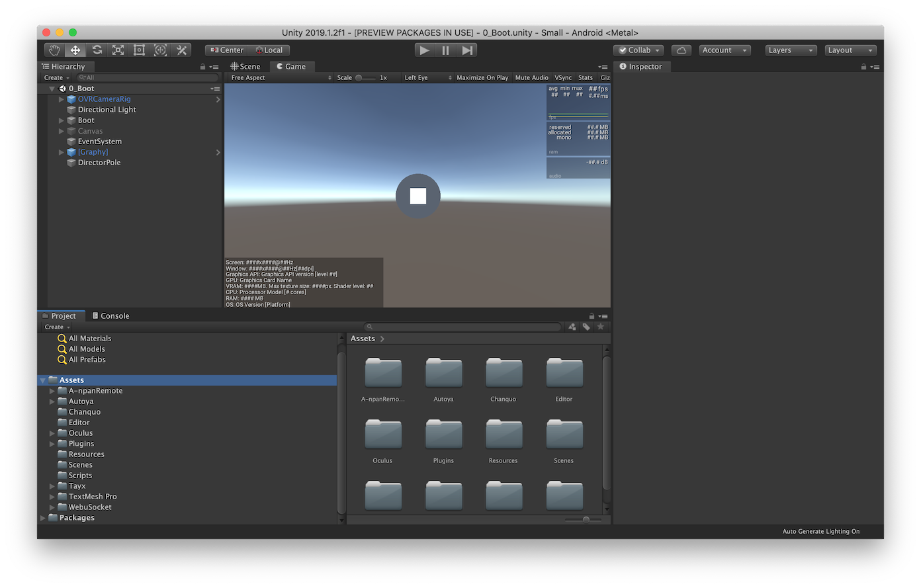
Task: Click the Oculus folder thumbnail
Action: tap(383, 434)
